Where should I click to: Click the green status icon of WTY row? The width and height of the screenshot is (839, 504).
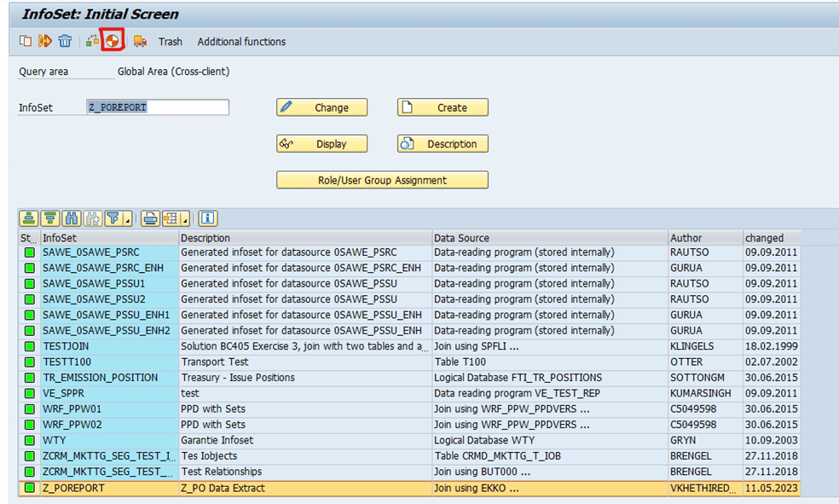point(30,441)
